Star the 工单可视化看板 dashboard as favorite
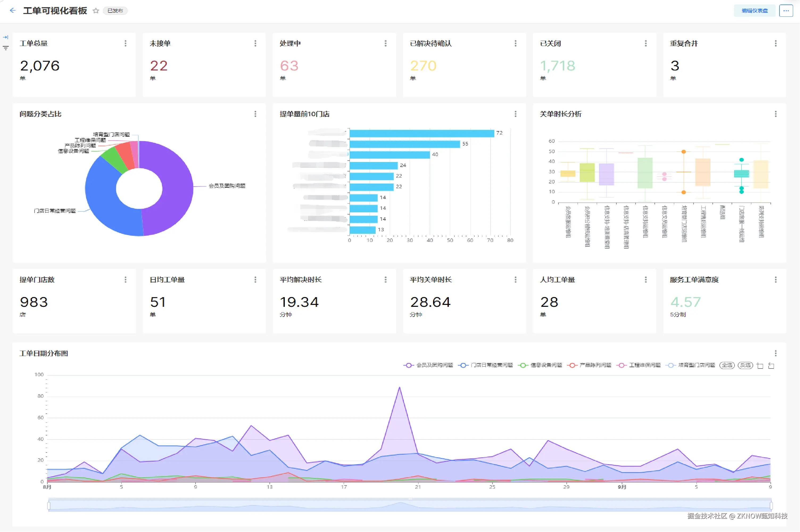The image size is (800, 532). [96, 11]
